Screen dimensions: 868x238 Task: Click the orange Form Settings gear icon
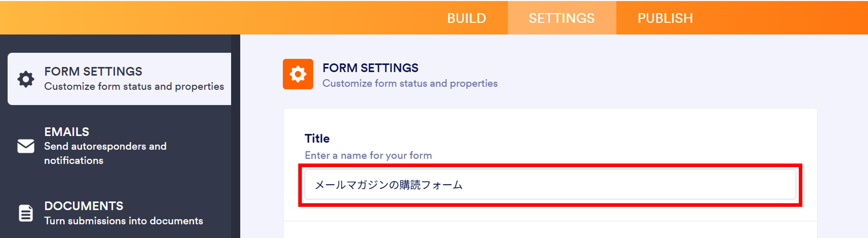click(x=298, y=74)
